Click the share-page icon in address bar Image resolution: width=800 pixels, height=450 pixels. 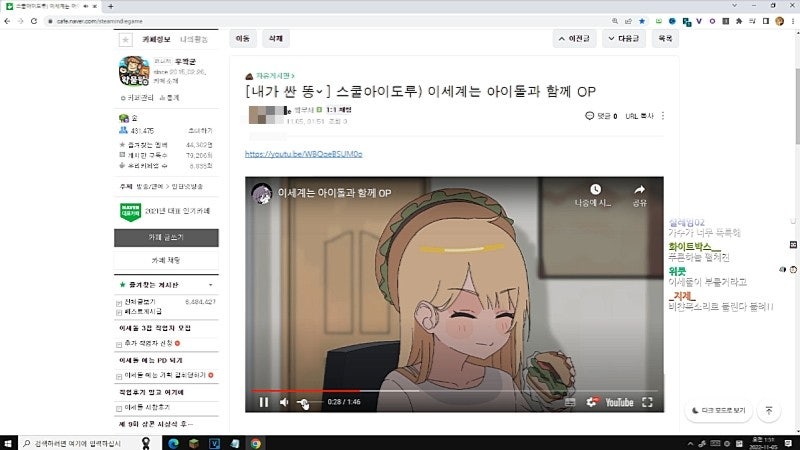click(x=628, y=21)
